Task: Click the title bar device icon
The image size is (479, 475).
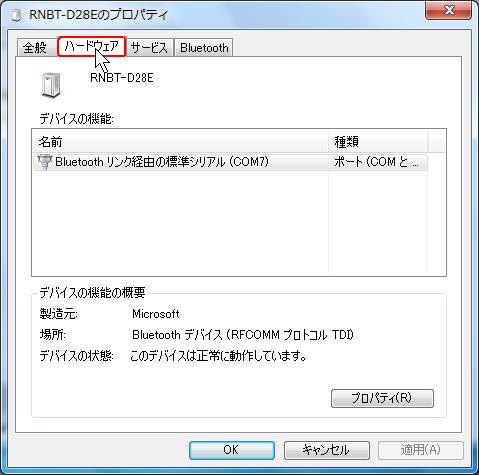Action: 16,15
